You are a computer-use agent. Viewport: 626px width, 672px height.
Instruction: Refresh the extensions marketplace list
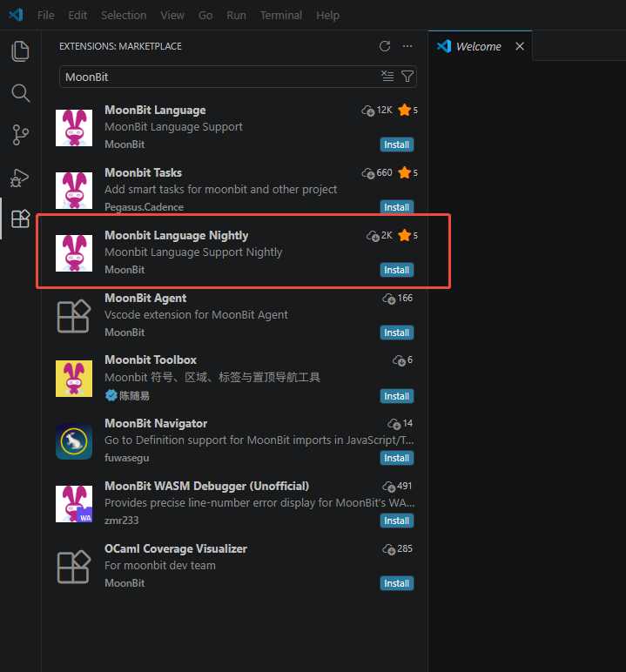(x=385, y=46)
